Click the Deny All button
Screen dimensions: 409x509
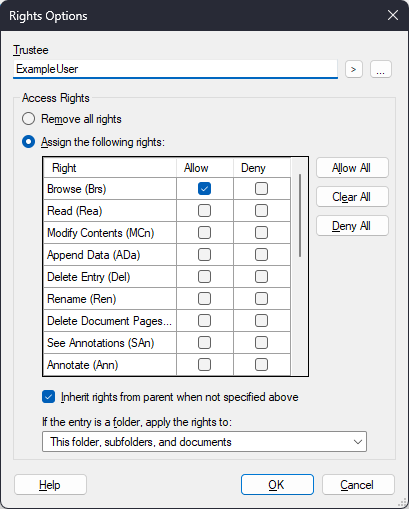click(352, 226)
